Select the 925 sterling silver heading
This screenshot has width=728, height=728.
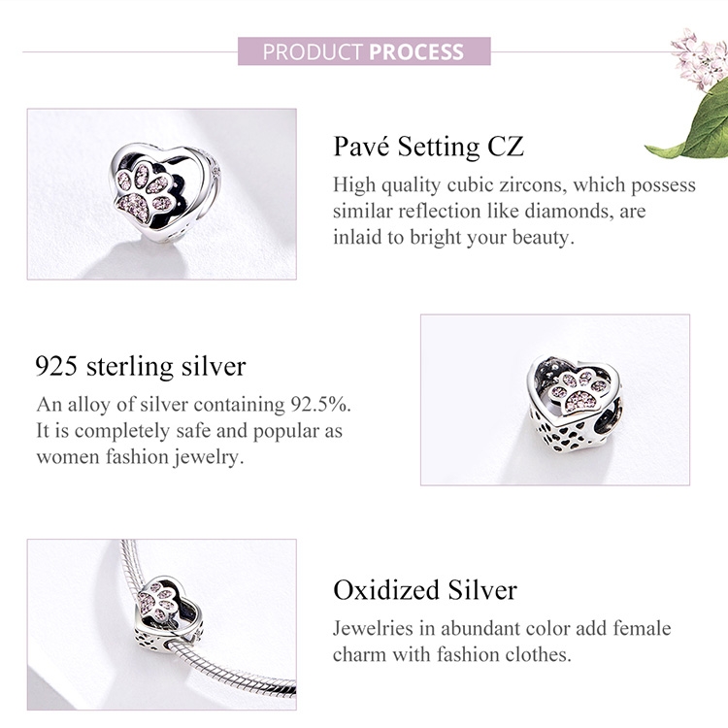(140, 365)
